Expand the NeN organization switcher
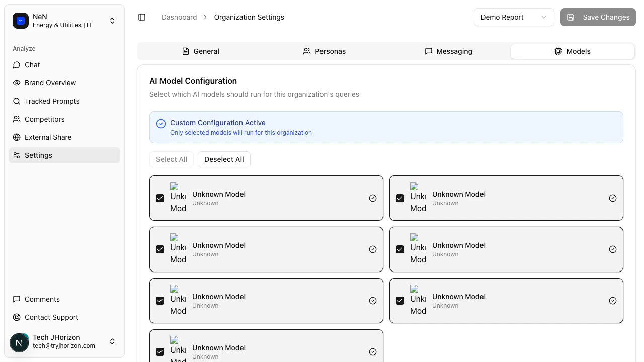 112,21
